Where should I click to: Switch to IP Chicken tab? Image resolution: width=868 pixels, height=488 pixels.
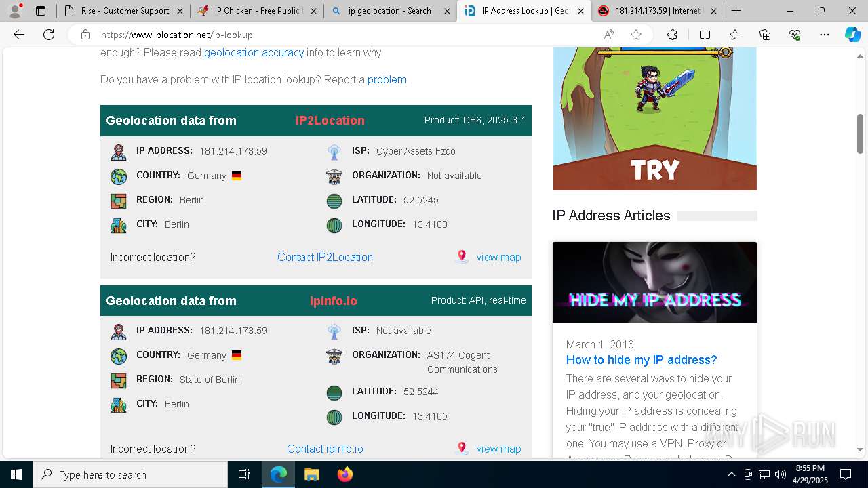[256, 11]
